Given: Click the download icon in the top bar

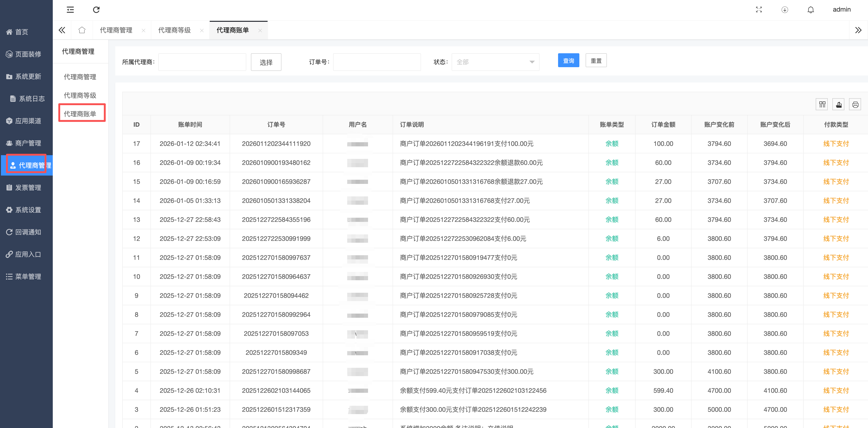Looking at the screenshot, I should 785,10.
